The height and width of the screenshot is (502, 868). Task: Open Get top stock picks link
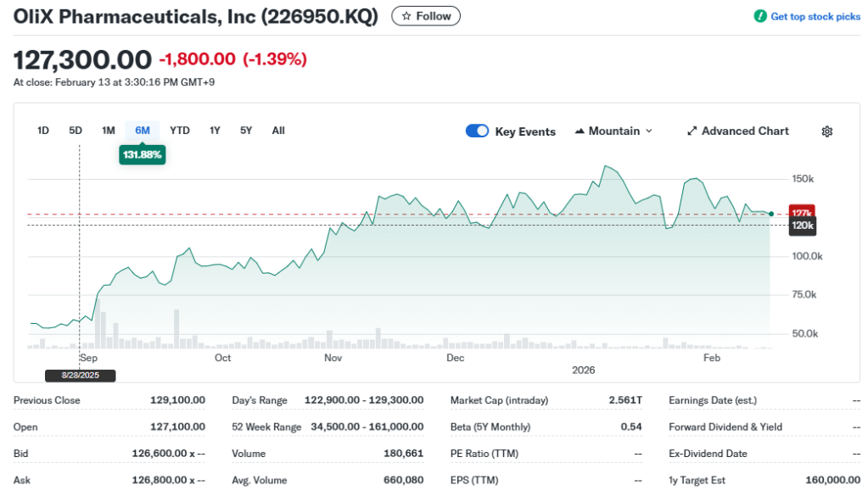point(815,17)
